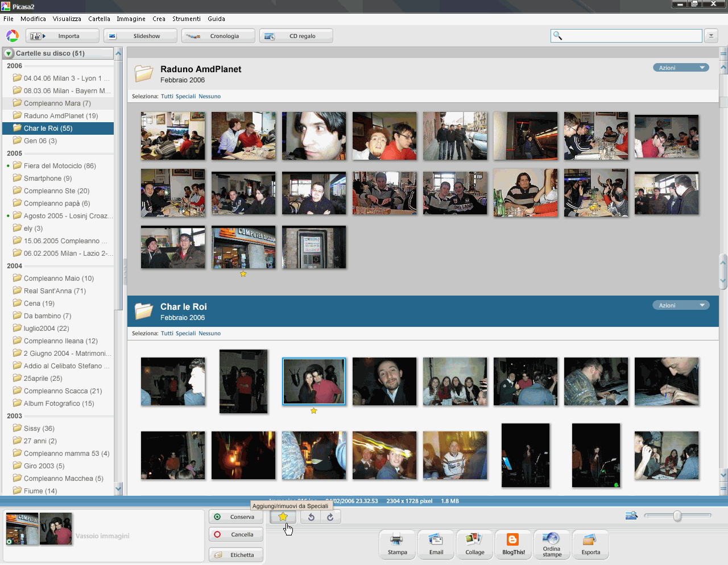728x565 pixels.
Task: Start the Slideshow
Action: point(140,36)
